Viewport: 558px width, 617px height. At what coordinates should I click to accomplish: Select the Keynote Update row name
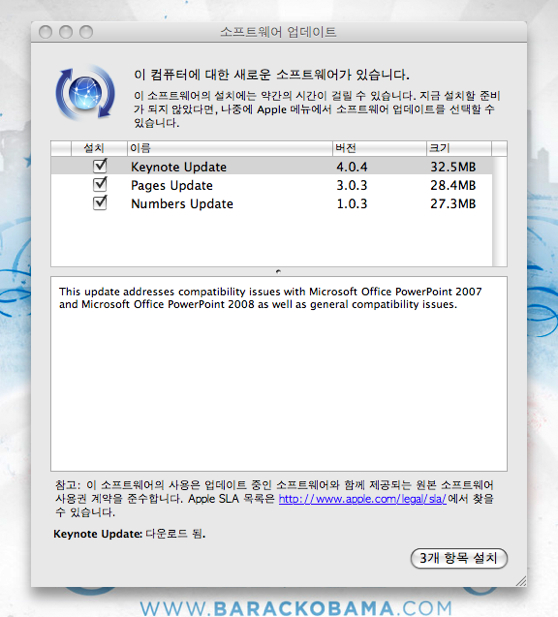click(x=179, y=167)
